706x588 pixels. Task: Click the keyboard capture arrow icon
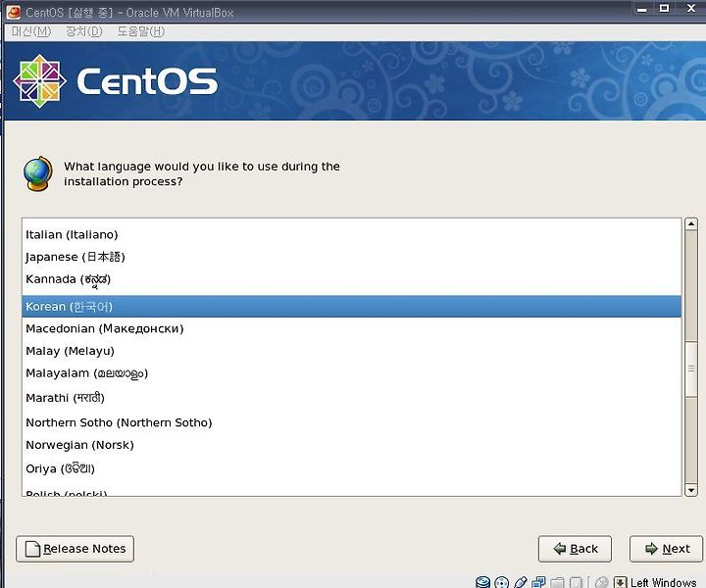click(x=620, y=582)
